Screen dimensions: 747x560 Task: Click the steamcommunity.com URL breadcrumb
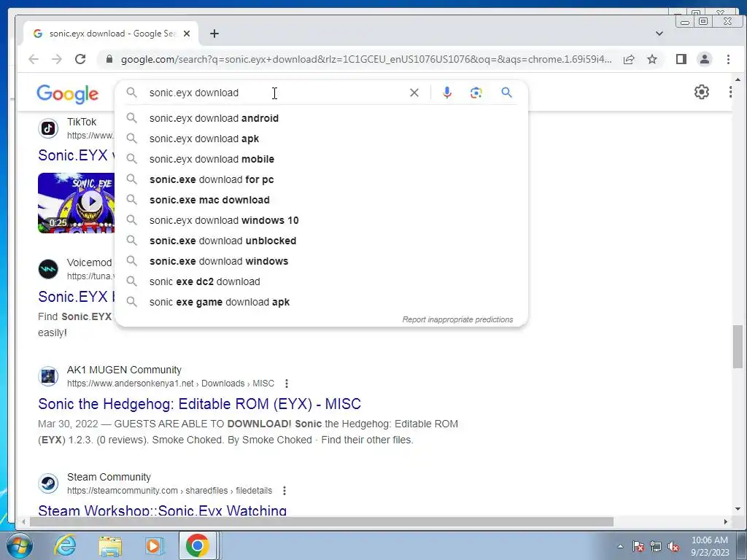coord(169,491)
